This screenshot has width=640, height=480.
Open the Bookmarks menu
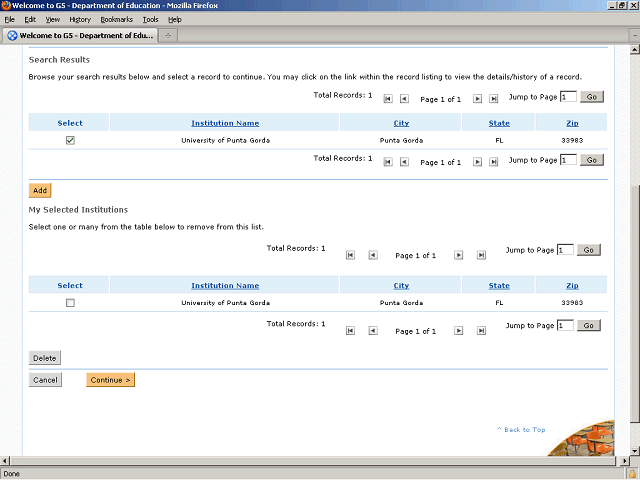pyautogui.click(x=116, y=19)
